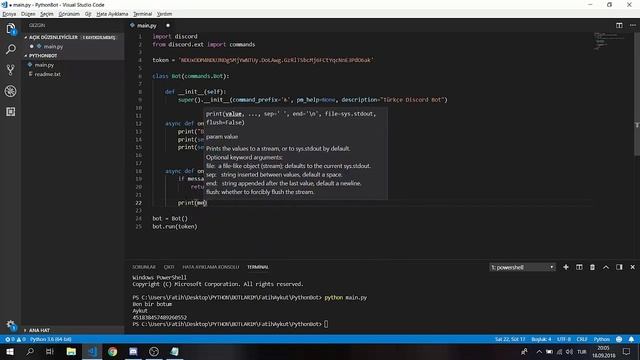Select the TERMİNAL panel tab

(x=258, y=267)
